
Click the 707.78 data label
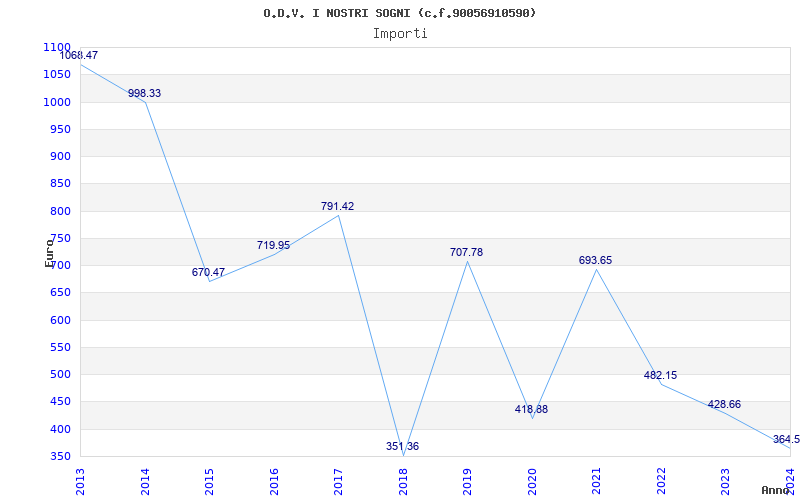[x=466, y=253]
